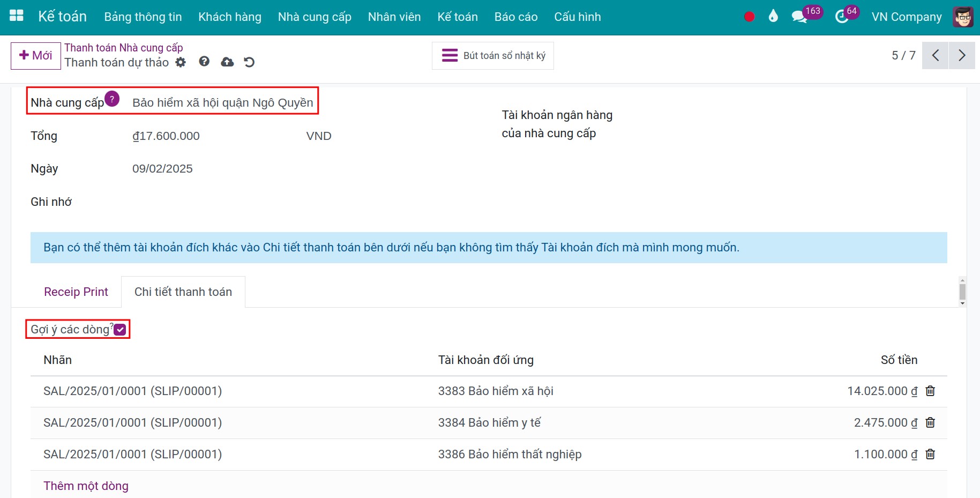Screen dimensions: 980x498
Task: Open the Bút toán sổ nhật ký button
Action: click(493, 56)
